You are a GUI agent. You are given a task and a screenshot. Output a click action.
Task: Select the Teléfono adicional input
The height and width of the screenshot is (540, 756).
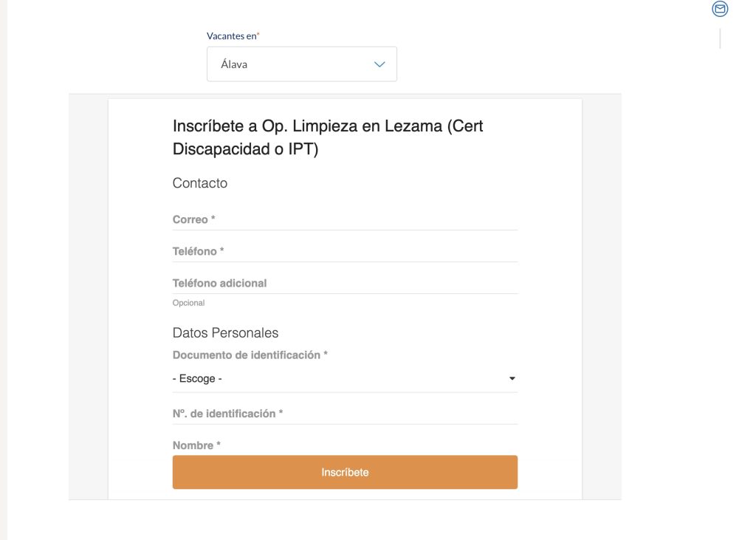pyautogui.click(x=345, y=284)
